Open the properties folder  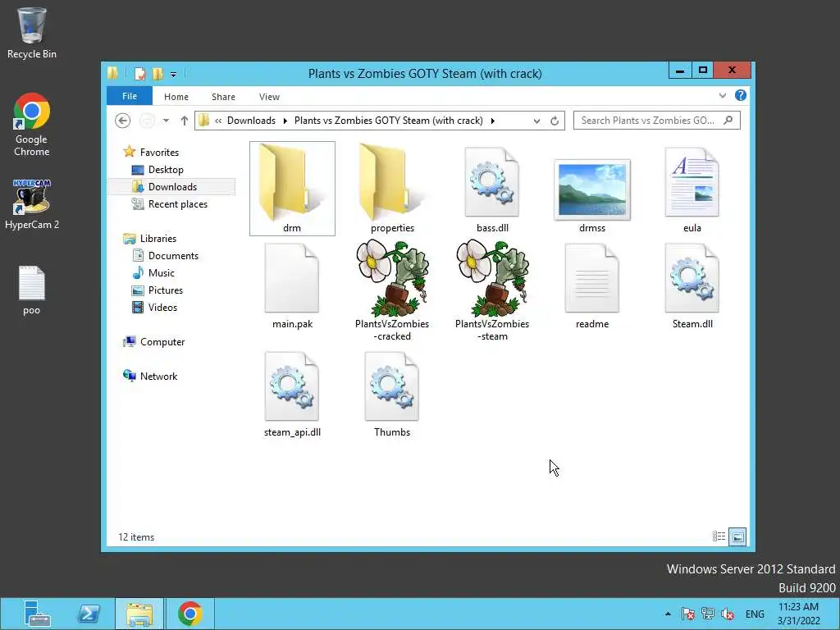392,188
